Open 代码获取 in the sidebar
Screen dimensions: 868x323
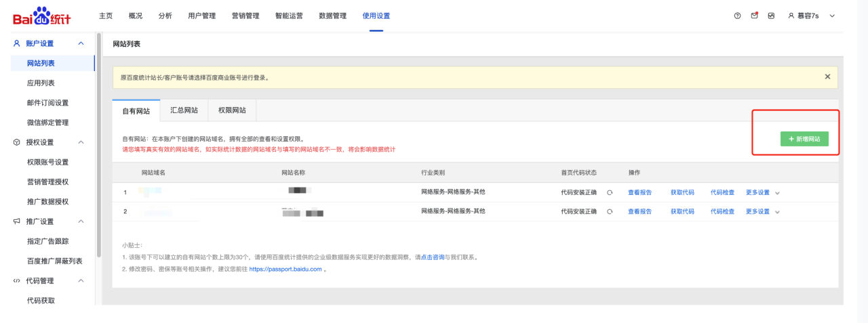(x=41, y=300)
